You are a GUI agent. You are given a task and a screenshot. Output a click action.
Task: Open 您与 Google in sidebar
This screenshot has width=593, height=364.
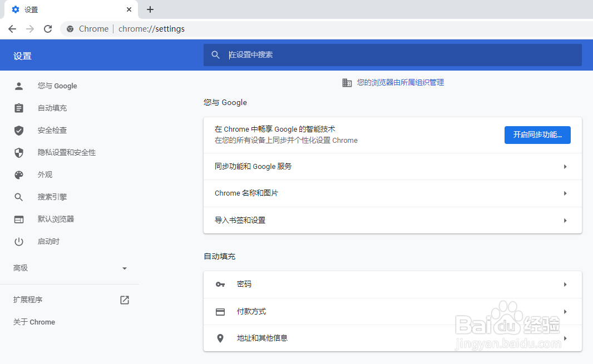57,86
